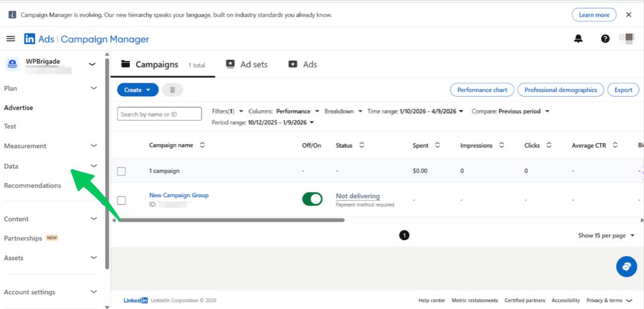
Task: Expand the Measurement section
Action: click(x=94, y=146)
